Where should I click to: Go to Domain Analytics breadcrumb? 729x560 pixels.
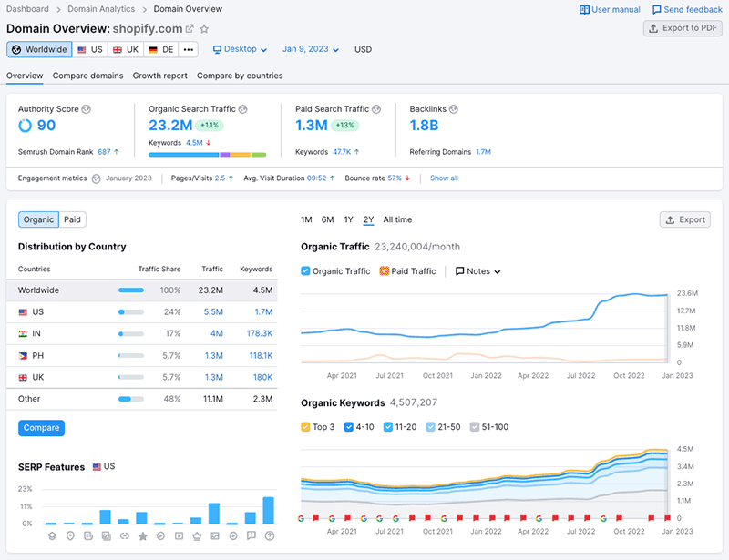101,9
